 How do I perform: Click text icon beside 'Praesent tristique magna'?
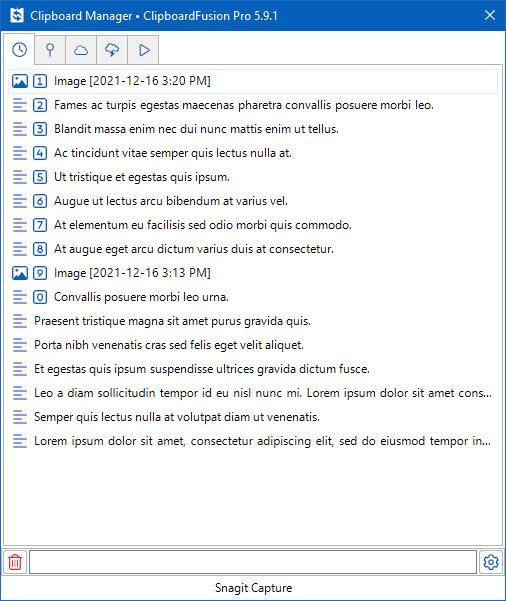coord(20,321)
